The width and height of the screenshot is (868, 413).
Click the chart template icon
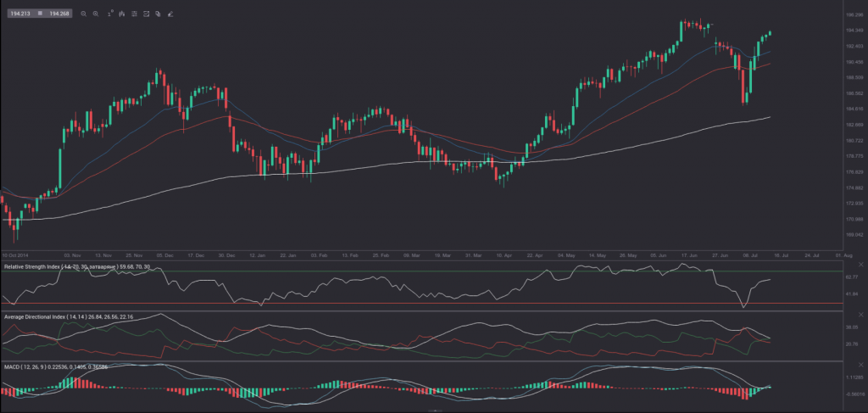(x=147, y=14)
